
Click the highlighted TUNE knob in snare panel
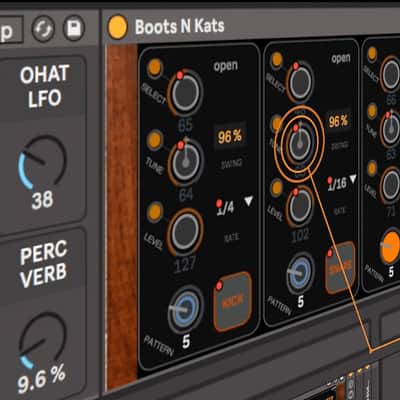[300, 143]
